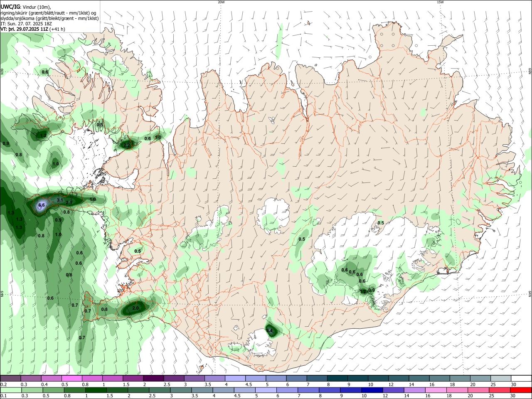Click the rigning/skúrir legend description line
532x399 pixels.
(x=48, y=13)
